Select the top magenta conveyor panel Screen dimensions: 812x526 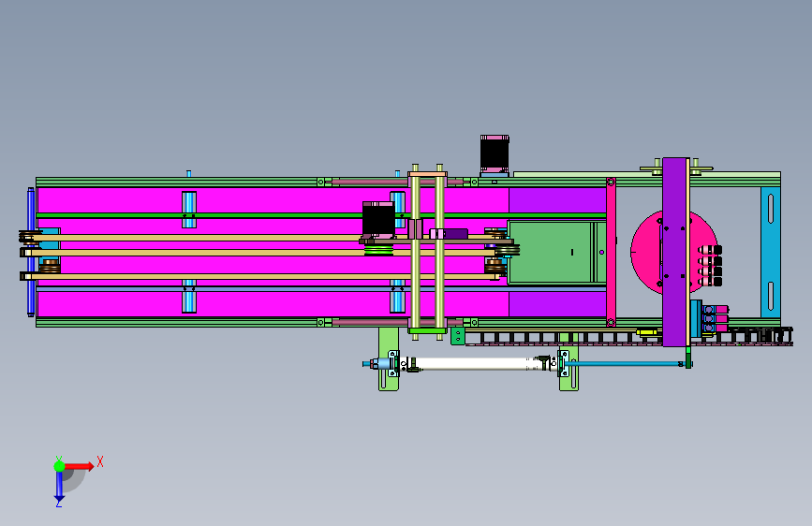click(x=272, y=200)
